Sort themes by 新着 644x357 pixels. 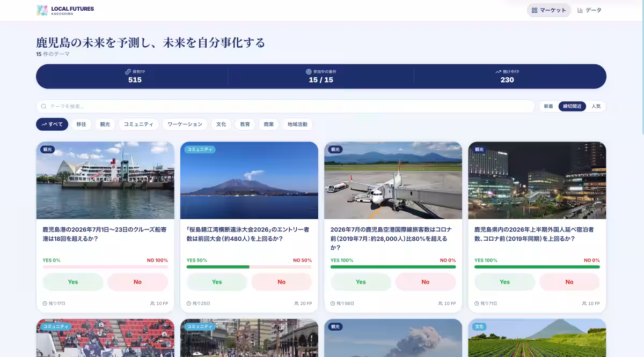[x=548, y=106]
